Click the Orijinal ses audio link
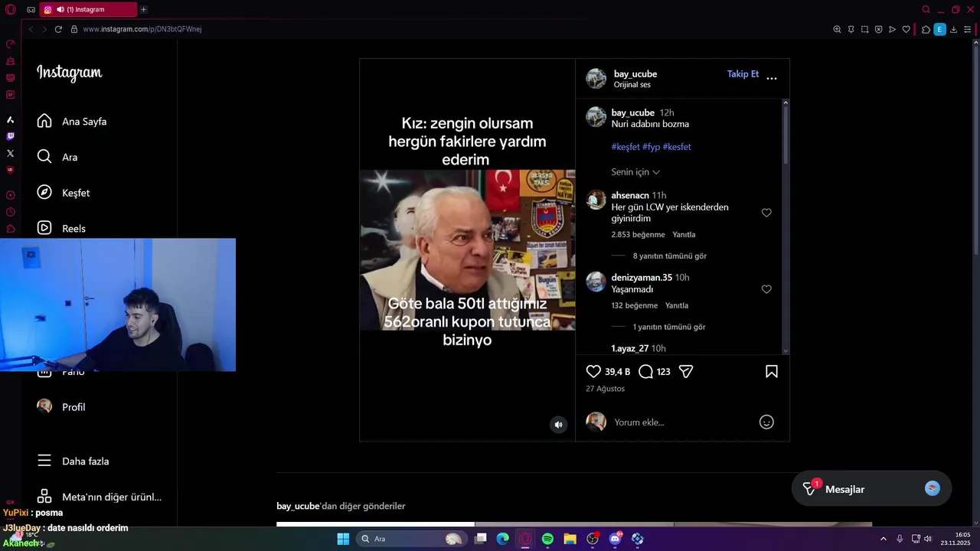The width and height of the screenshot is (980, 551). [x=632, y=85]
